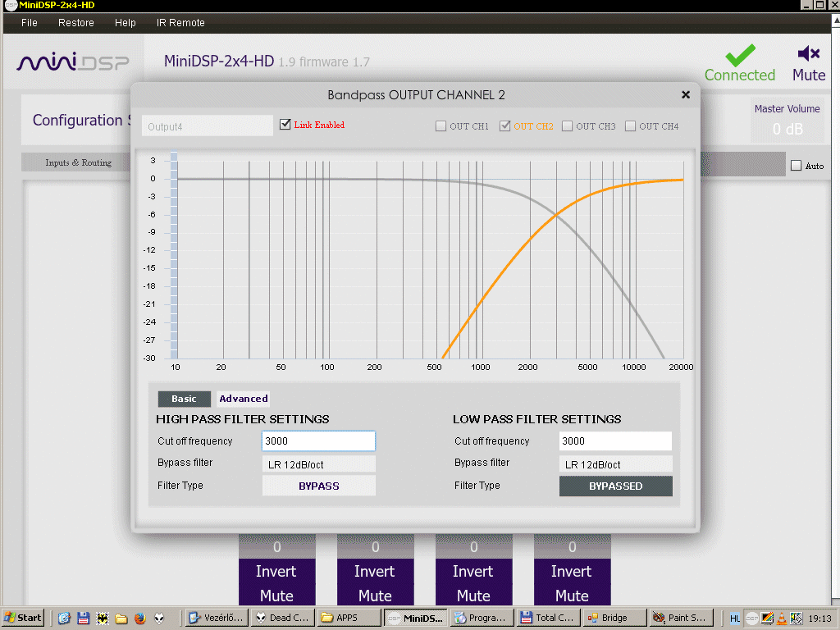
Task: Open the folder quick launch icon
Action: click(x=121, y=619)
